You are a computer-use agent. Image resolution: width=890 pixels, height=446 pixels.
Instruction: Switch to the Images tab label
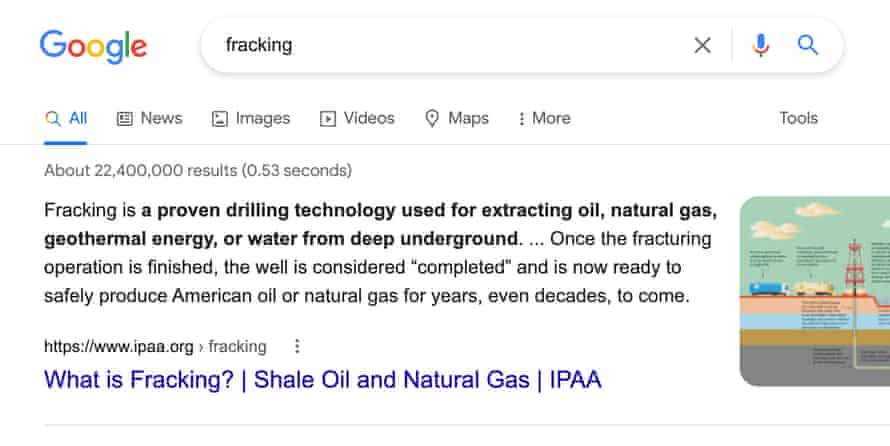(263, 118)
